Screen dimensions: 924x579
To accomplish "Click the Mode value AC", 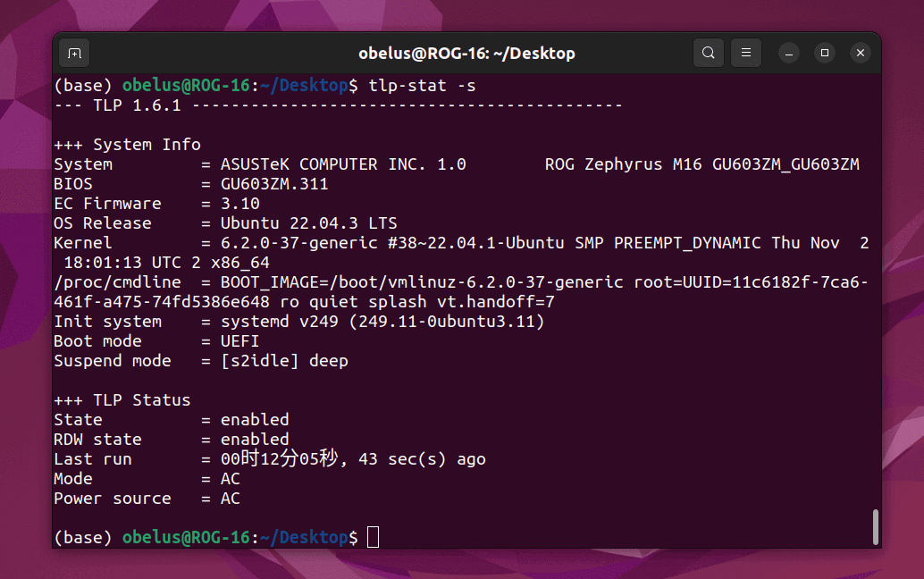I will 231,479.
